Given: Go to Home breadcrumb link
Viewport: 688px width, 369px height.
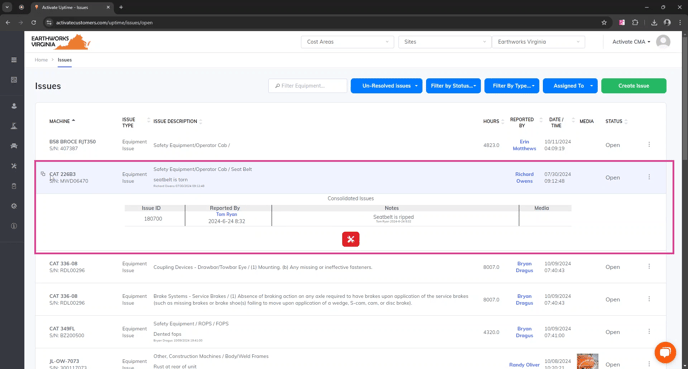Looking at the screenshot, I should click(x=41, y=60).
